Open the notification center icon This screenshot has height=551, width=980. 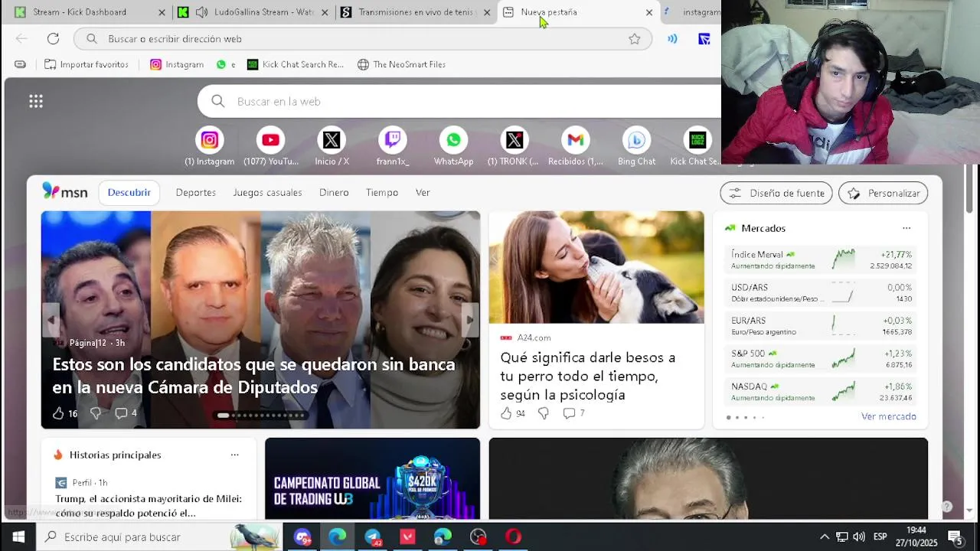pos(955,536)
